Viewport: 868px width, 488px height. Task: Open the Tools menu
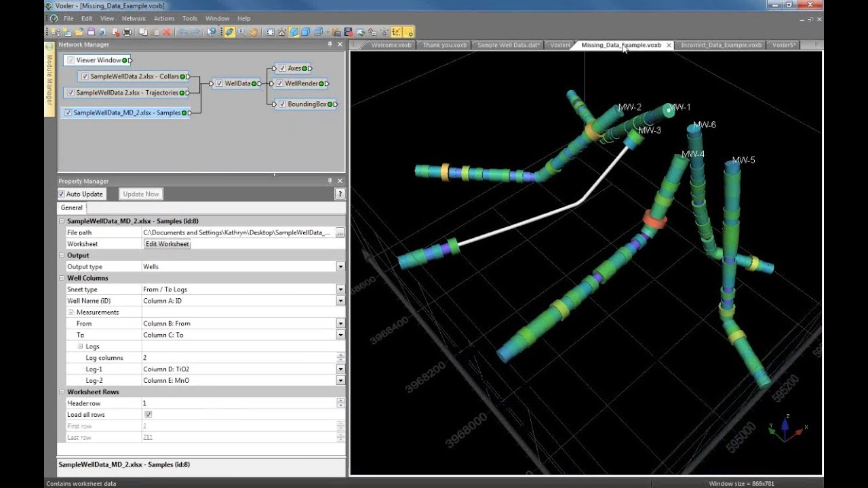(x=190, y=18)
